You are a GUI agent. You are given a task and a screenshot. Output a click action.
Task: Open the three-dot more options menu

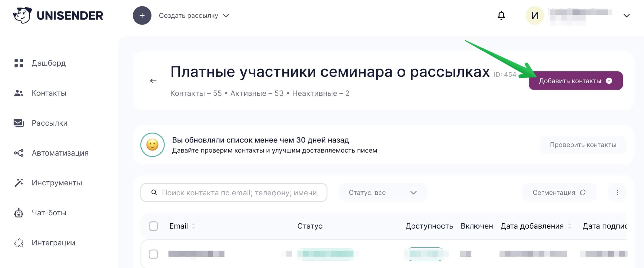coord(617,193)
